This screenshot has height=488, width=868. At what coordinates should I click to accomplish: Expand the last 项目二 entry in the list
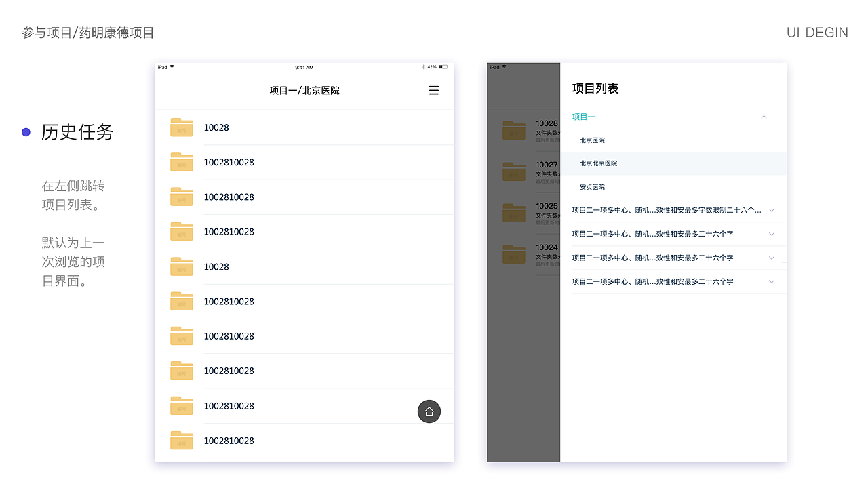pos(771,281)
